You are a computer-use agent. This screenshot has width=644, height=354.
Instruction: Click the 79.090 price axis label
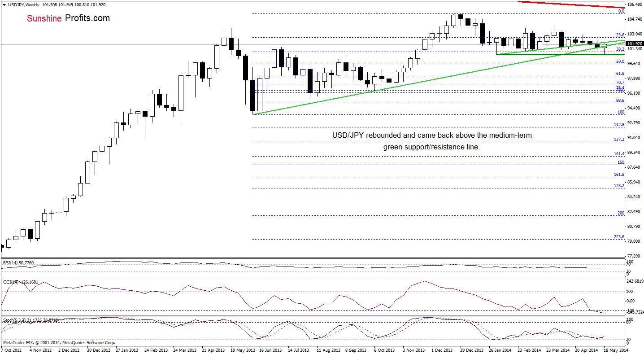pyautogui.click(x=635, y=241)
